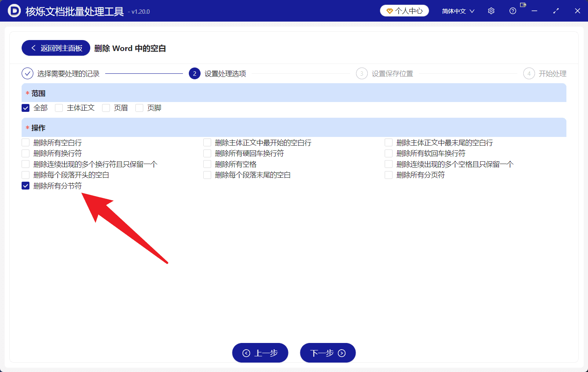Click the step 2 circle labeled 设置处理选项
The width and height of the screenshot is (588, 372).
click(194, 73)
